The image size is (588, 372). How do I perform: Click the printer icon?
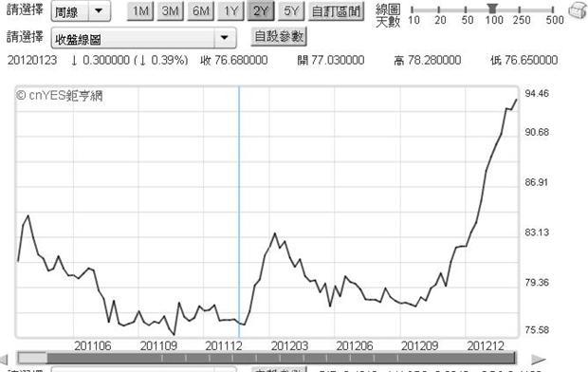pos(578,10)
